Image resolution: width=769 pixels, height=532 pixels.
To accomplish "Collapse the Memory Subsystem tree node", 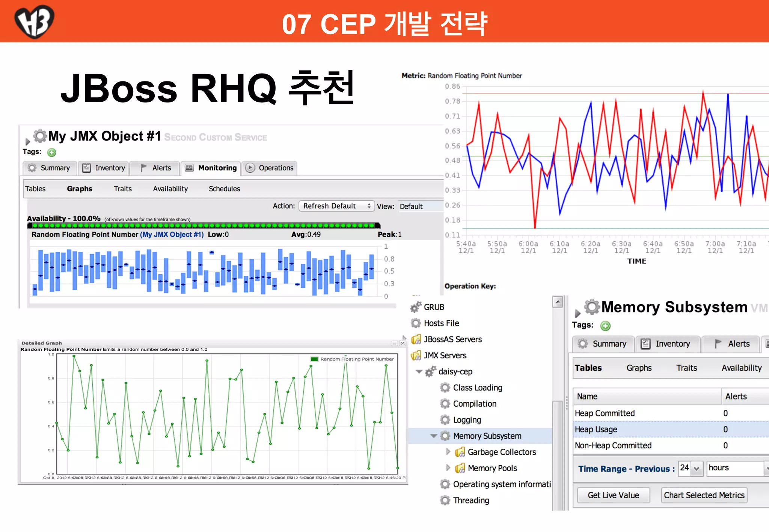I will pyautogui.click(x=434, y=436).
